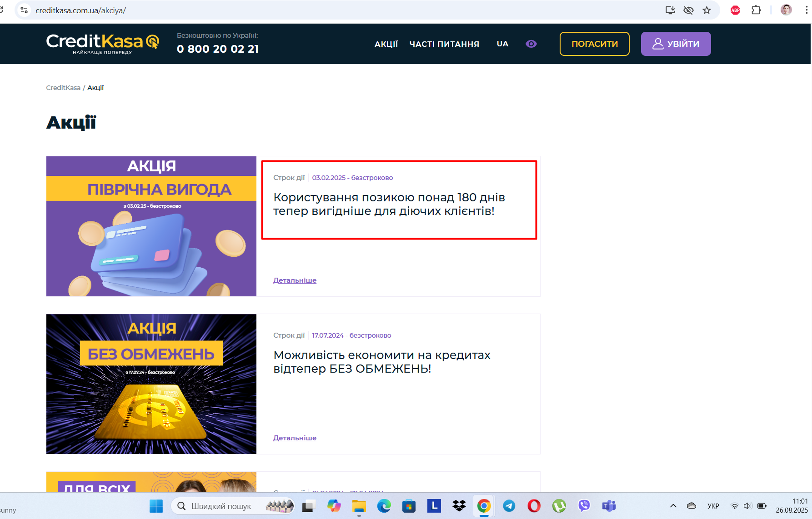Click the УВІЙТИ login button
This screenshot has height=519, width=812.
pyautogui.click(x=676, y=44)
